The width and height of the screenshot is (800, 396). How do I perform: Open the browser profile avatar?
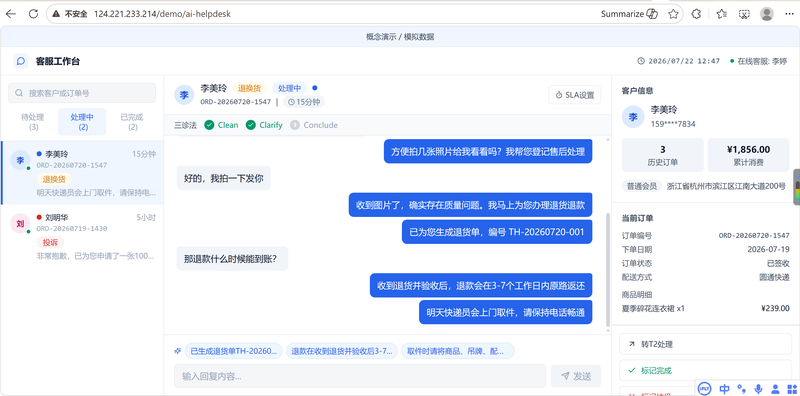point(767,14)
